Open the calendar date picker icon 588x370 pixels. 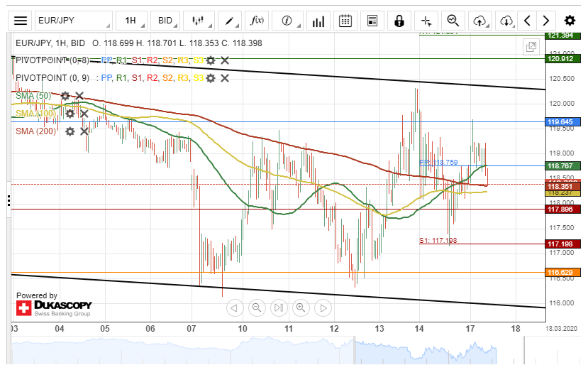(345, 21)
